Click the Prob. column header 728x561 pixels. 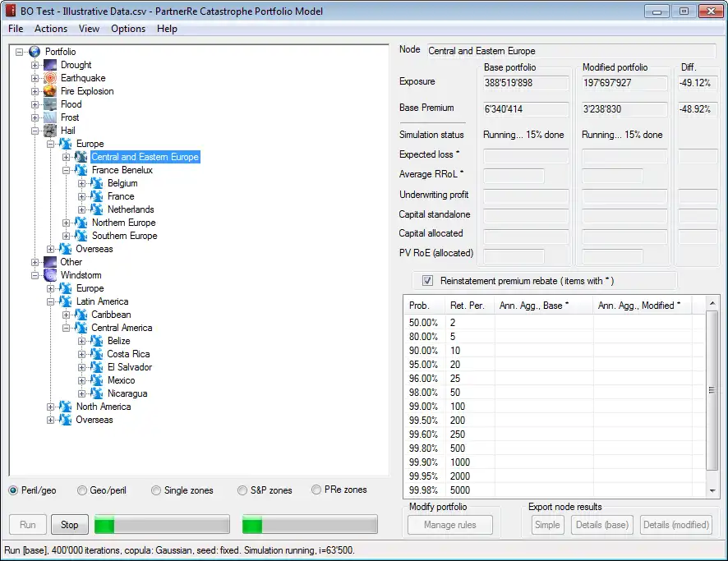tap(424, 306)
